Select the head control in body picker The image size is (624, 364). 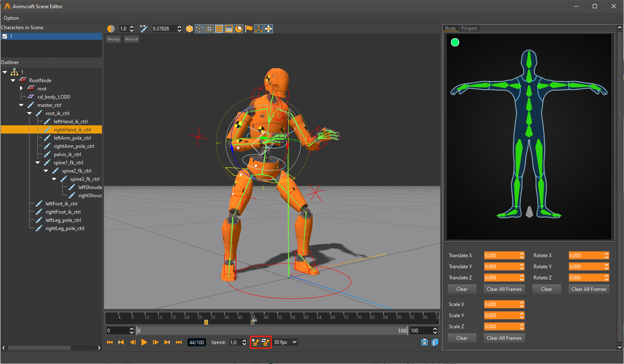pos(529,60)
